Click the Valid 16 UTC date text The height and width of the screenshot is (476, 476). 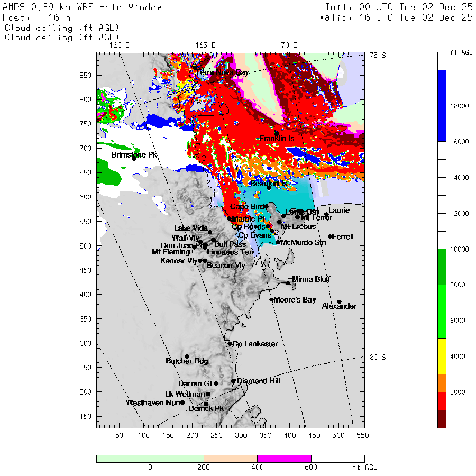click(396, 17)
